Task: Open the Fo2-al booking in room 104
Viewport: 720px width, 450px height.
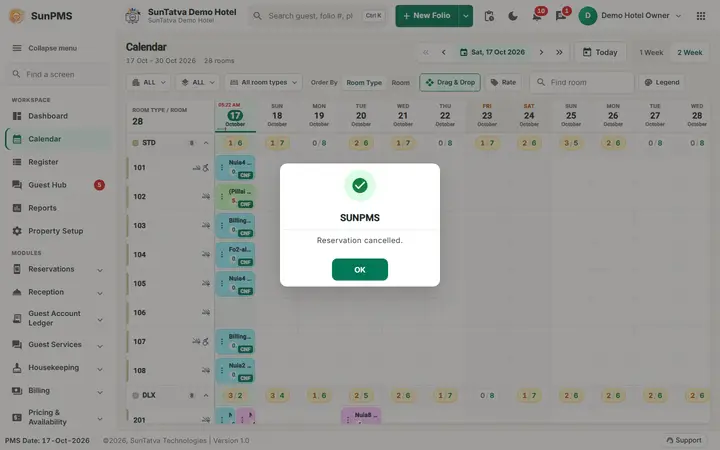Action: point(235,254)
